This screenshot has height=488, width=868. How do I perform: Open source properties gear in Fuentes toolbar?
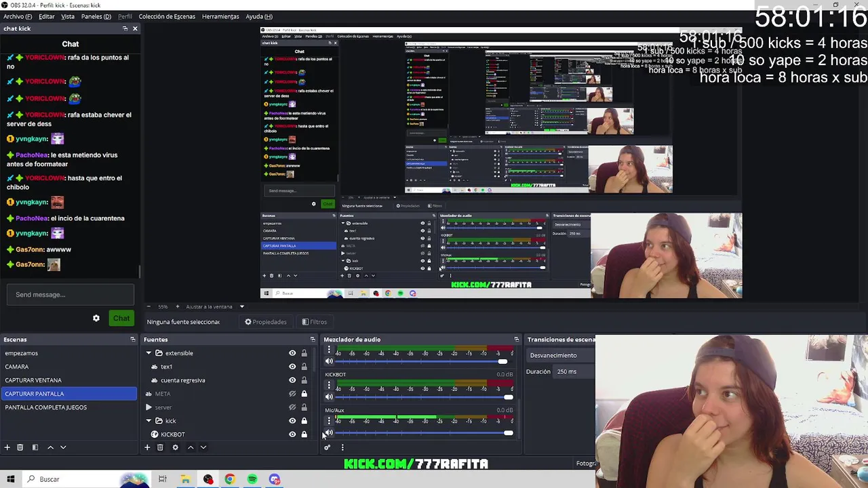(x=175, y=447)
